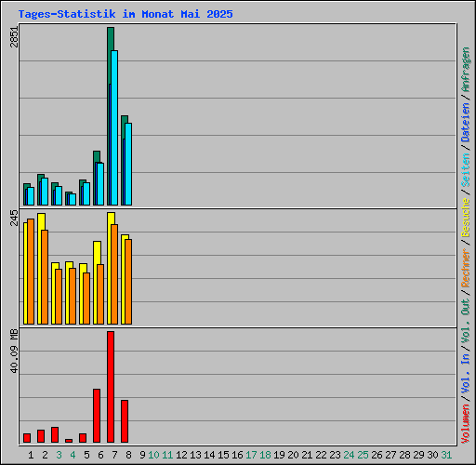The height and width of the screenshot is (465, 476).
Task: Click day 8 on the x-axis
Action: [128, 455]
